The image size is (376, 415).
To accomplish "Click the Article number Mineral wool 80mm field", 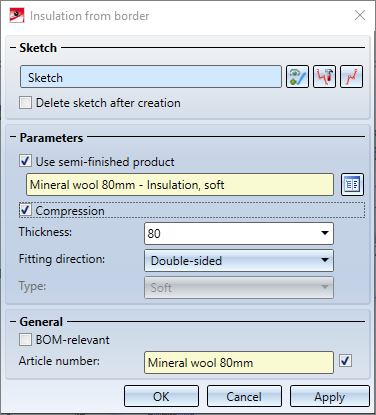I will (239, 362).
